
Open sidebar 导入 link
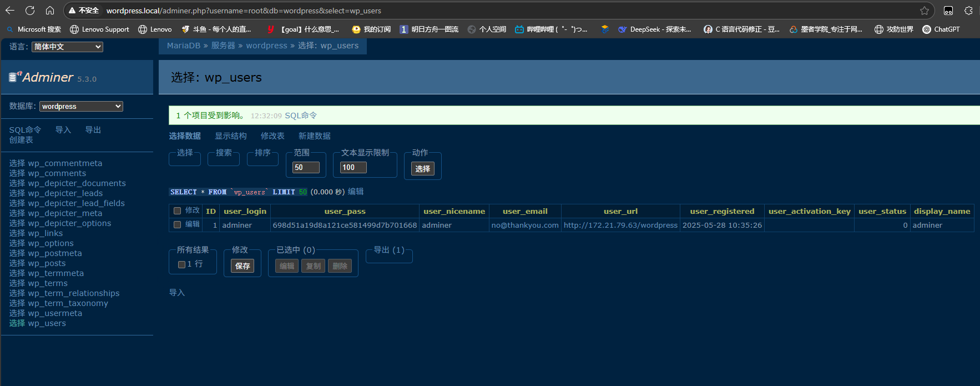click(x=63, y=130)
